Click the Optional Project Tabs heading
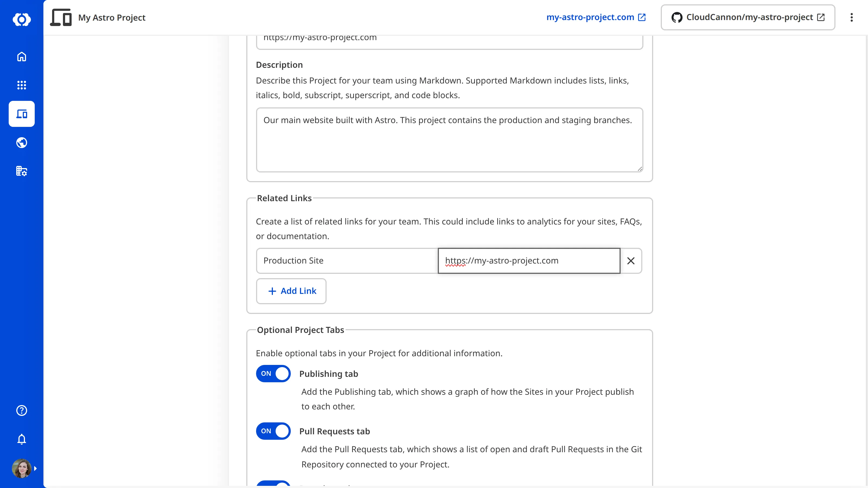This screenshot has width=868, height=488. coord(300,330)
